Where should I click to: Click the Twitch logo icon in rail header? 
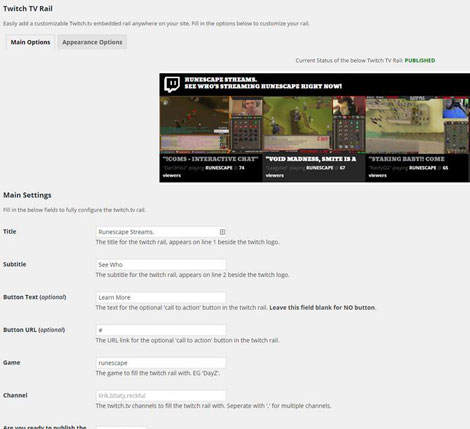[x=172, y=84]
